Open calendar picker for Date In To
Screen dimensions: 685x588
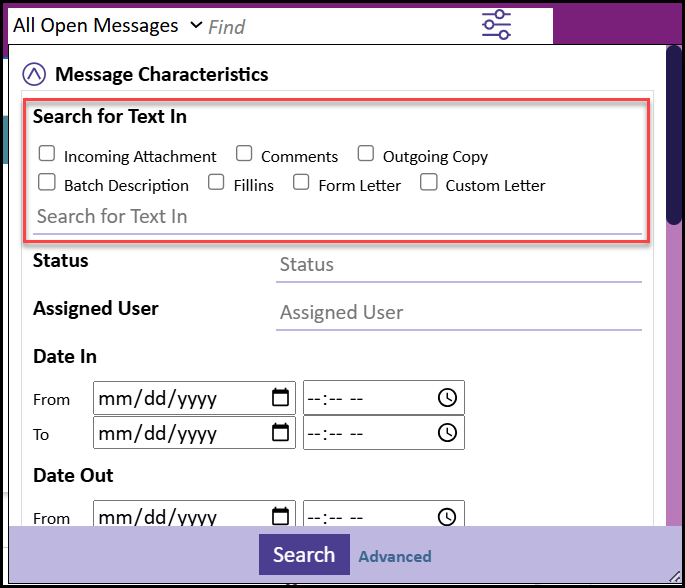(x=280, y=433)
